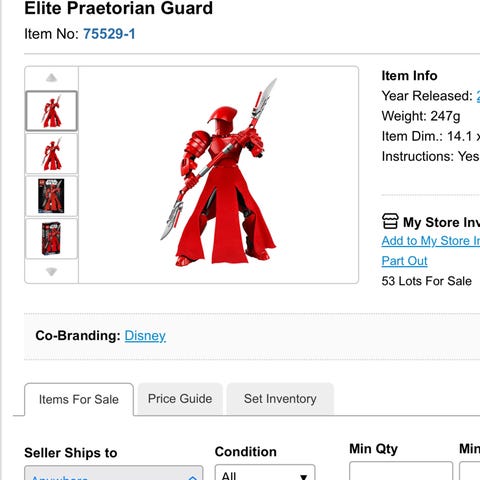Open the item number 75529-1 link
480x480 pixels.
tap(109, 34)
